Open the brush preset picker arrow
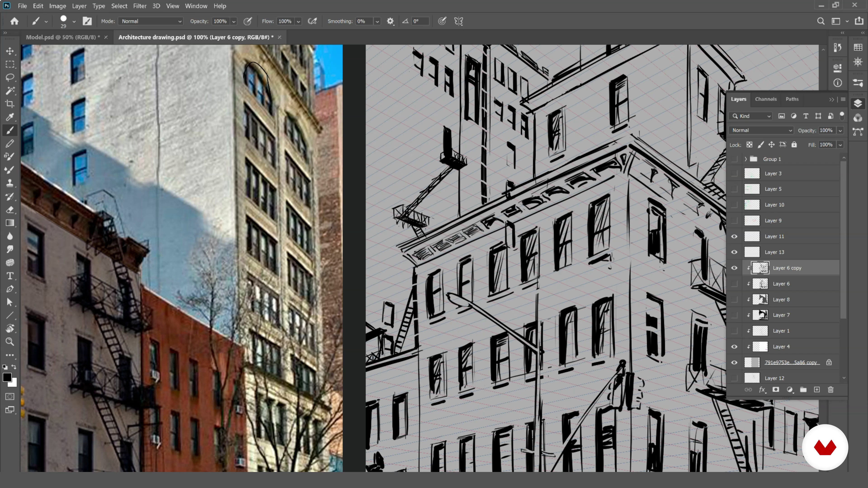 74,21
